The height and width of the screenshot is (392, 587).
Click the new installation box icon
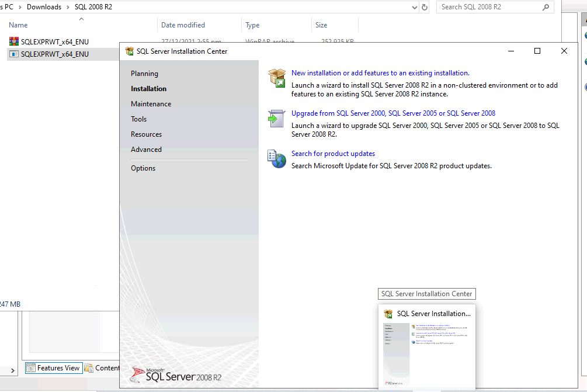[277, 78]
